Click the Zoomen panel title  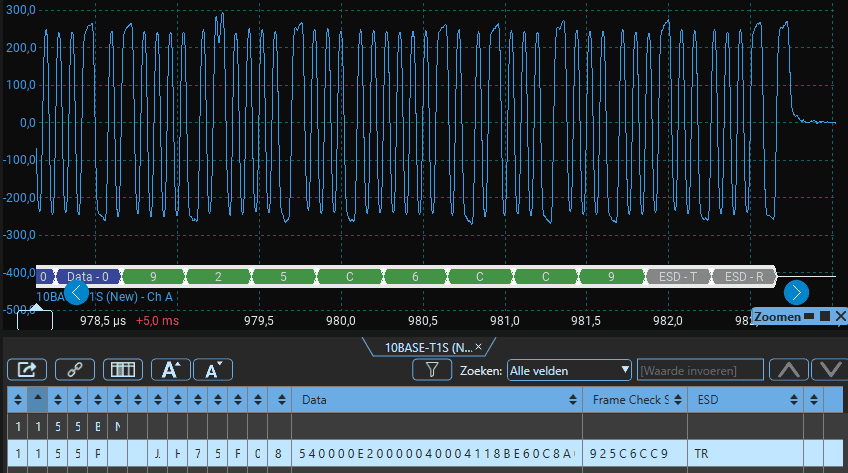tap(778, 316)
